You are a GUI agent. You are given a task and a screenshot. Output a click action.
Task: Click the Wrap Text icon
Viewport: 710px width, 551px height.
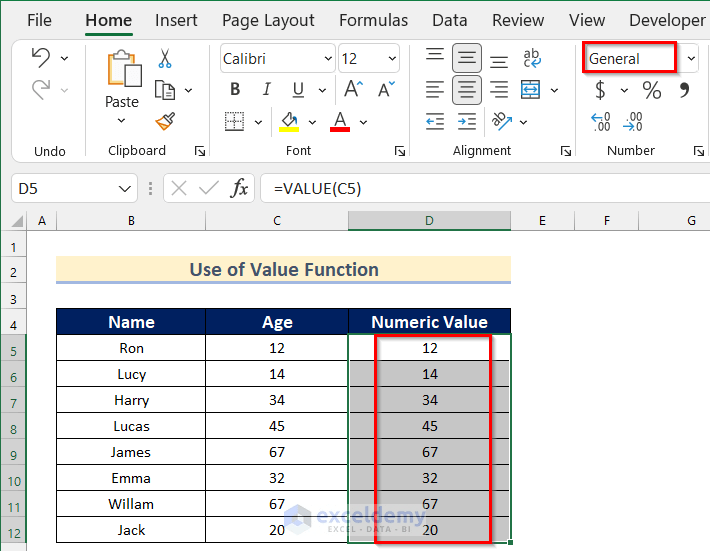pos(531,58)
